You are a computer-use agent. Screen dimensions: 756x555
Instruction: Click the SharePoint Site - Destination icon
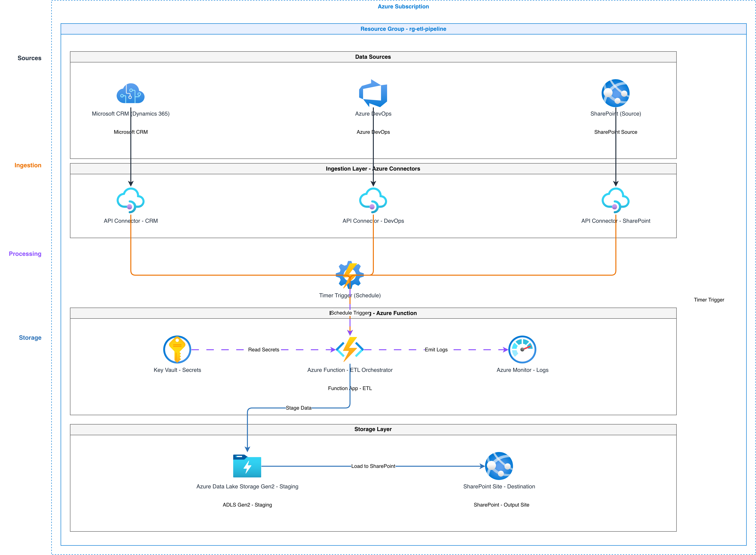[x=499, y=466]
